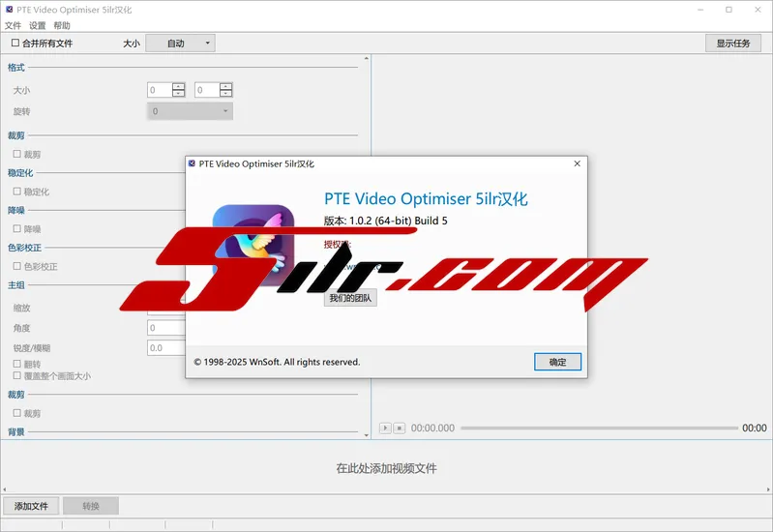Click the 00:00.000 current time text
Screen dimensions: 773x532
pyautogui.click(x=432, y=428)
